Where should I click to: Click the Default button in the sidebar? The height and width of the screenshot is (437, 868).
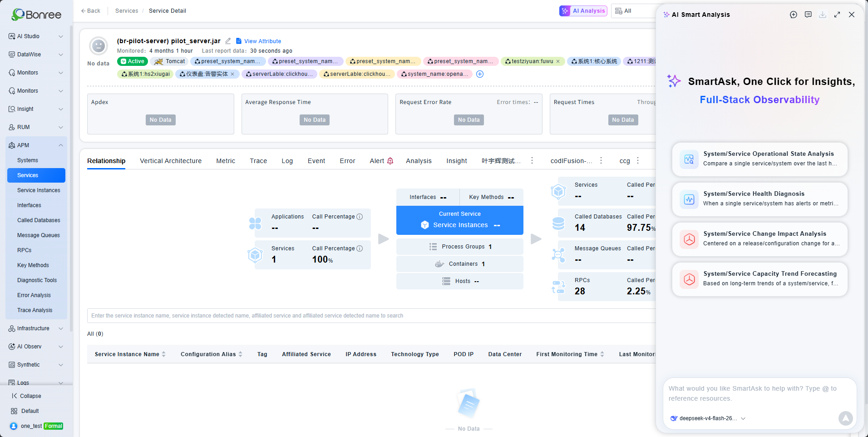[x=25, y=411]
